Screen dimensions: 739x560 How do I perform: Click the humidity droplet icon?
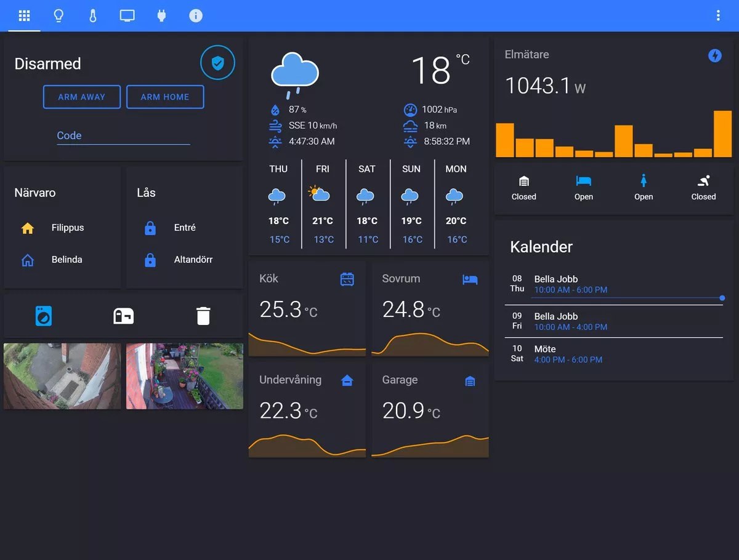275,110
